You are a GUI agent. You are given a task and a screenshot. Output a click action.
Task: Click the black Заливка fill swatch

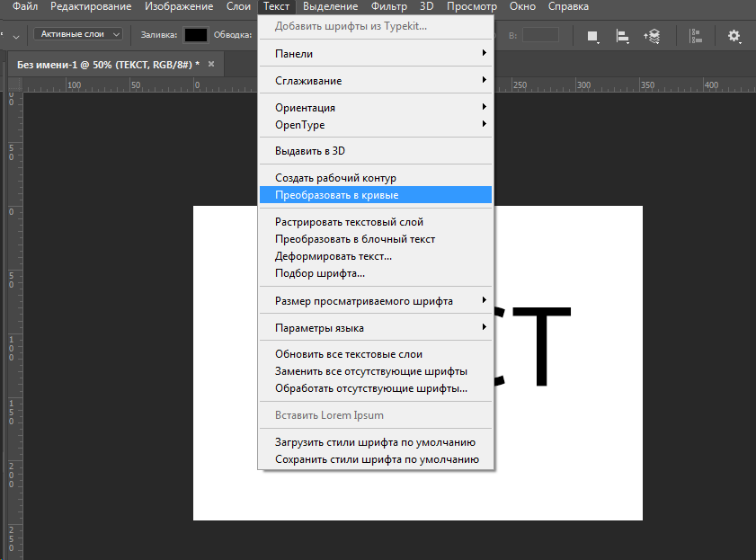[196, 35]
